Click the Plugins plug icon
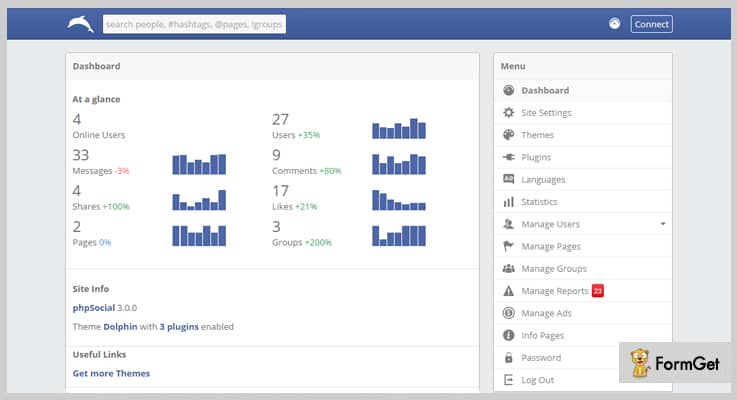This screenshot has width=737, height=400. pos(509,157)
